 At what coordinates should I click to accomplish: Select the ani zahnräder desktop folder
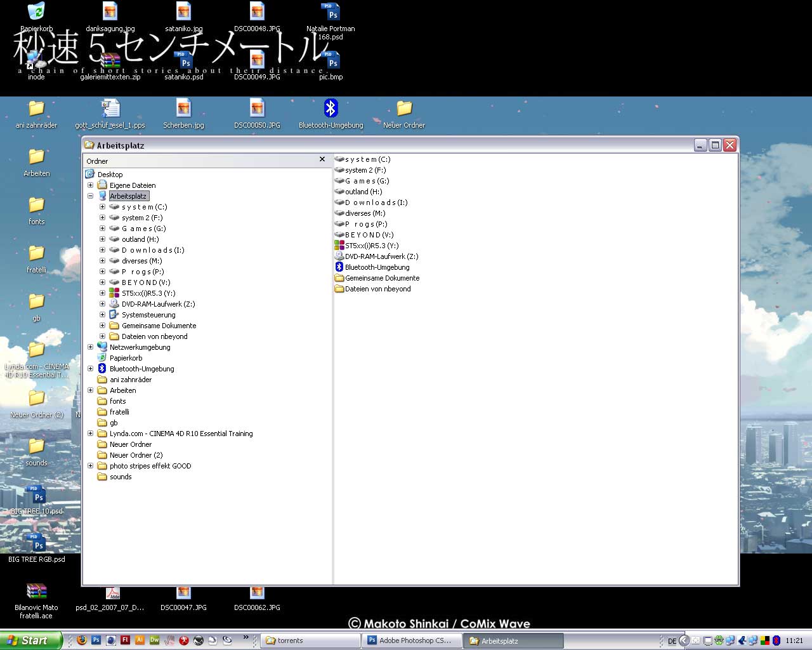[37, 114]
